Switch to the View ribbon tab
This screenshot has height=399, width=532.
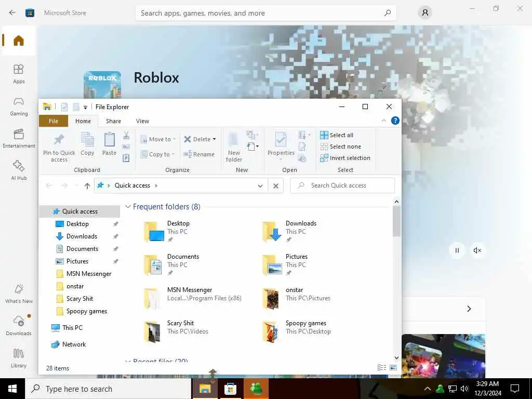(142, 121)
